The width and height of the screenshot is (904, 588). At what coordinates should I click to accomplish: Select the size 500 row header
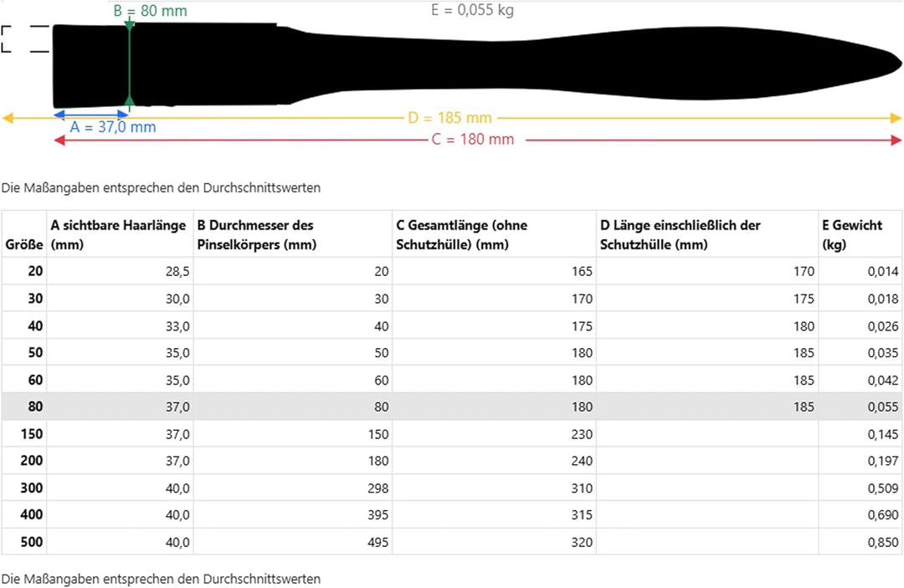(x=24, y=542)
